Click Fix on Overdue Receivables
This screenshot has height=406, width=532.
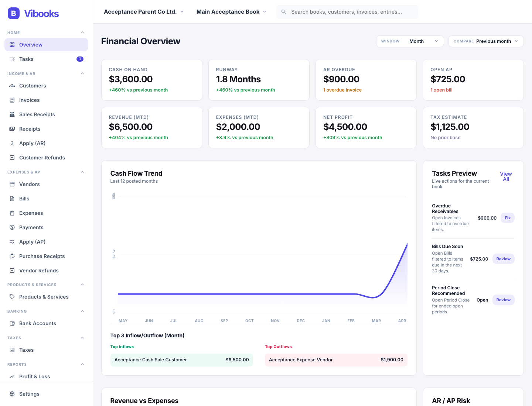[507, 218]
